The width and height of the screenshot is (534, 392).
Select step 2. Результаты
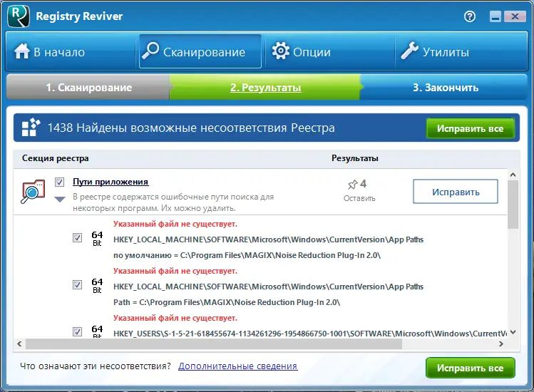pyautogui.click(x=266, y=88)
